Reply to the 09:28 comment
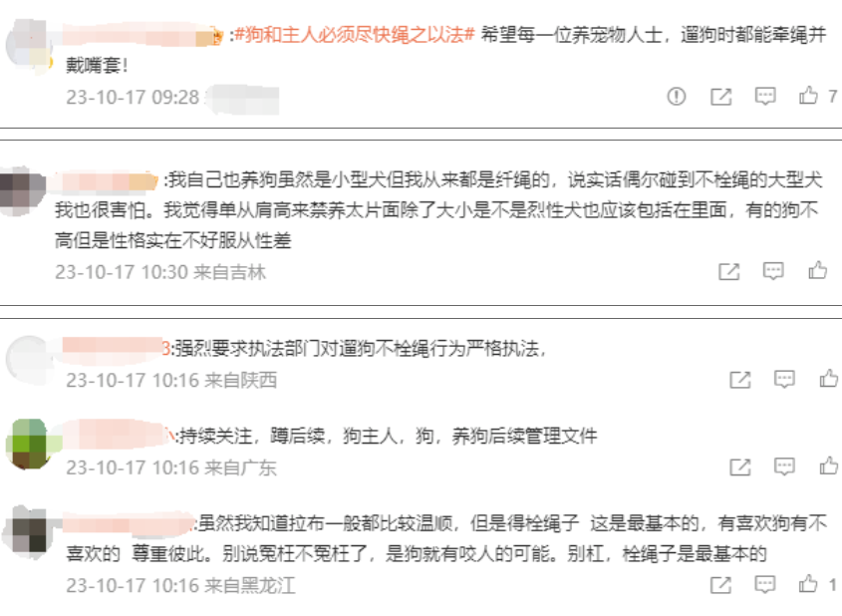Viewport: 842px width, 616px height. click(764, 96)
